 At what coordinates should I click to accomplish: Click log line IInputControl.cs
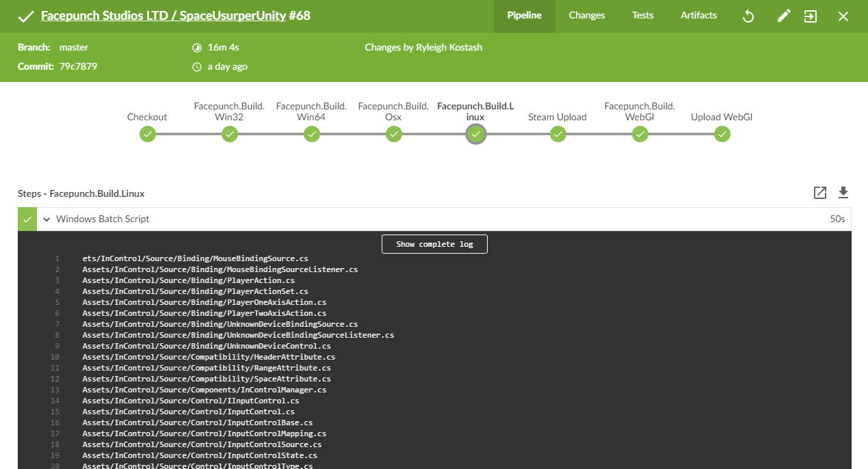(191, 401)
